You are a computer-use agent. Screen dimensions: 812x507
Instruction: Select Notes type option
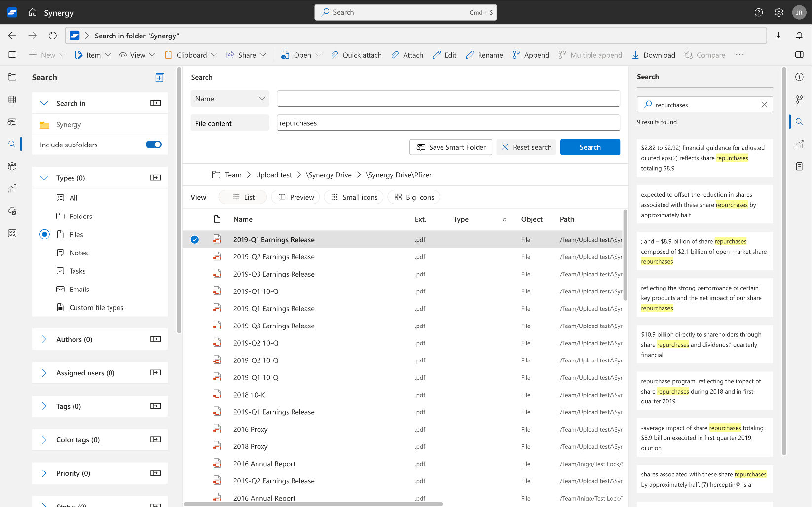click(73, 253)
